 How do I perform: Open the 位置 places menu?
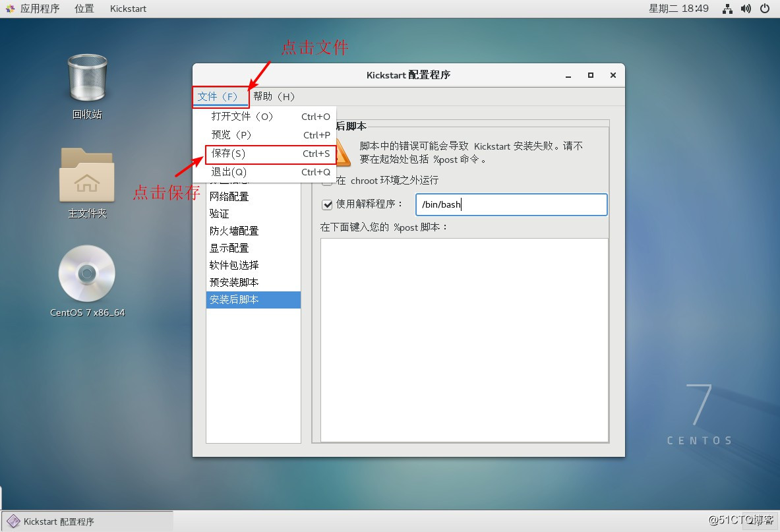(x=84, y=9)
